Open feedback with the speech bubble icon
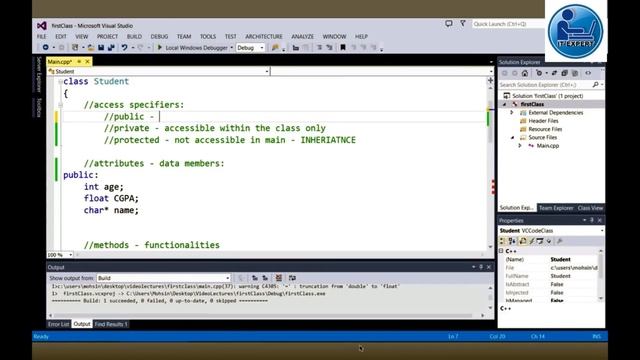 (x=449, y=24)
